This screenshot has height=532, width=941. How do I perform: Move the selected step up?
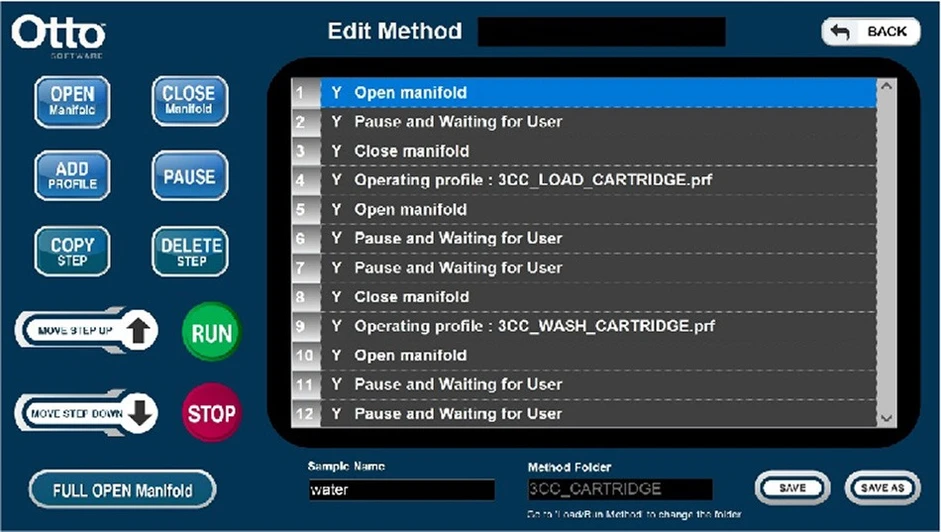[x=86, y=330]
